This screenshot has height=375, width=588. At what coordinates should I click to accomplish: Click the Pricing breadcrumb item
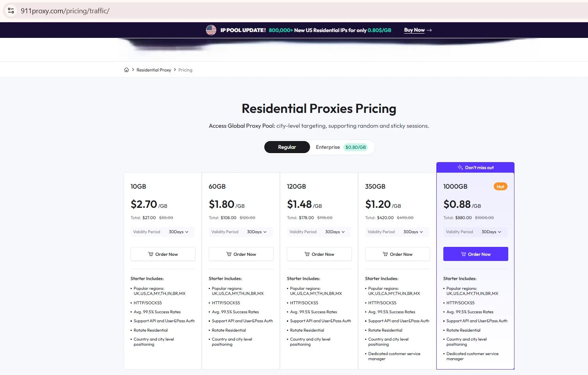185,70
